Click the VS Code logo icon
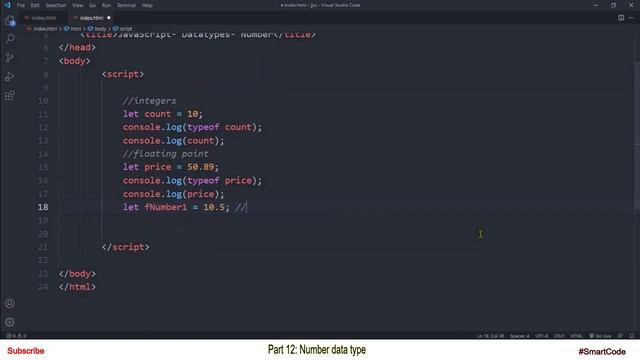 (x=7, y=5)
